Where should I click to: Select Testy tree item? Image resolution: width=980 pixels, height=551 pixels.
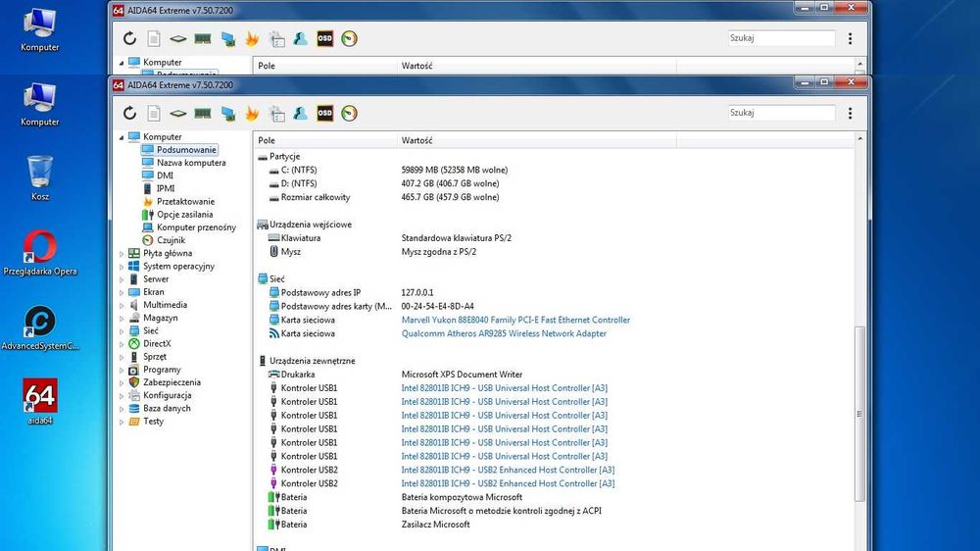153,422
